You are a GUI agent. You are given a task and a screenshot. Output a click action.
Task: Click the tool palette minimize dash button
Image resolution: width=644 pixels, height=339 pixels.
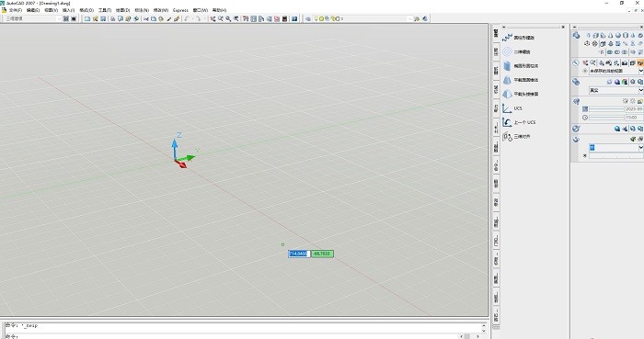504,27
